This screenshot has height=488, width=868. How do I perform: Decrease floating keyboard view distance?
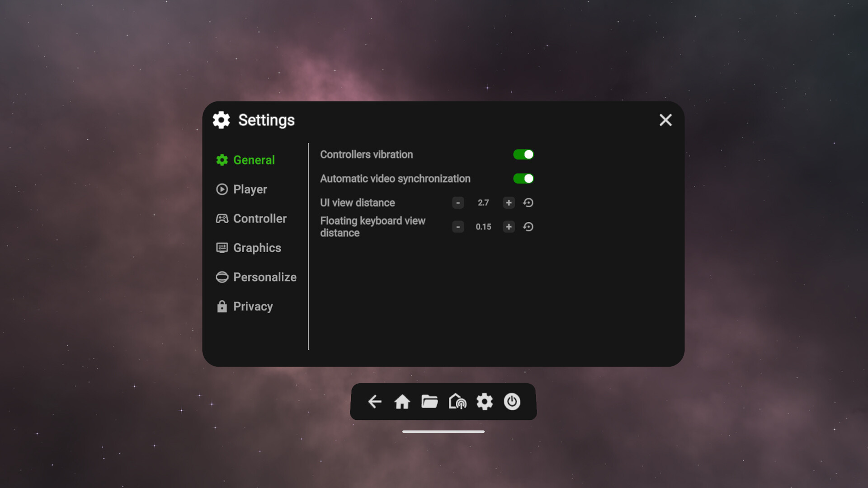pos(458,227)
